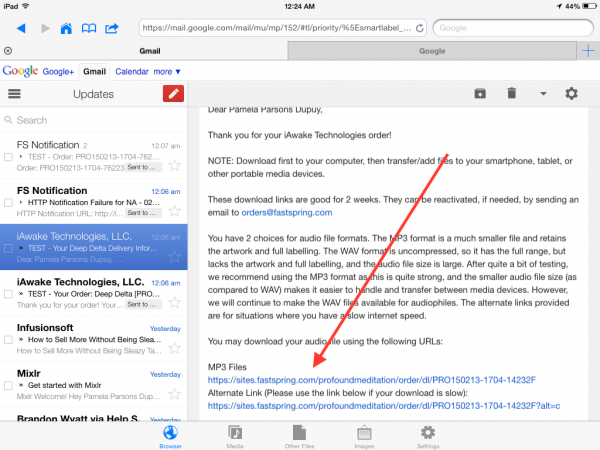Open the MP3 Files download link

(372, 380)
